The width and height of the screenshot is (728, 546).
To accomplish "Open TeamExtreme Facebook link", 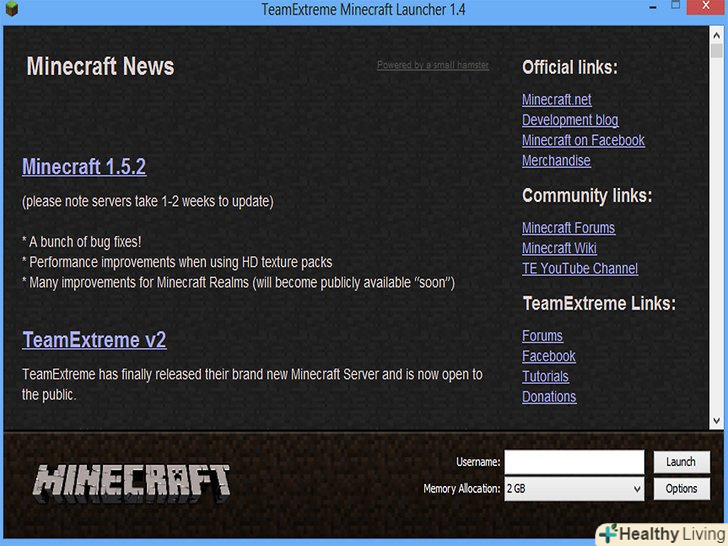I will pyautogui.click(x=548, y=356).
